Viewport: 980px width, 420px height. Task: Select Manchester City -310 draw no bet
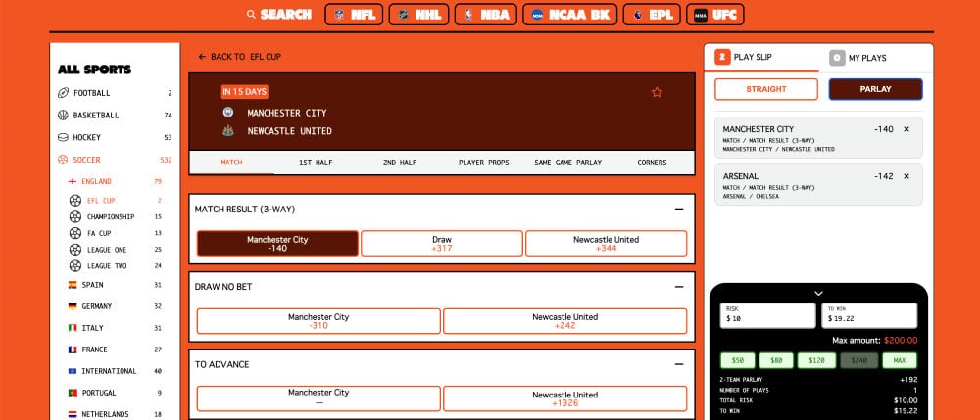click(318, 321)
